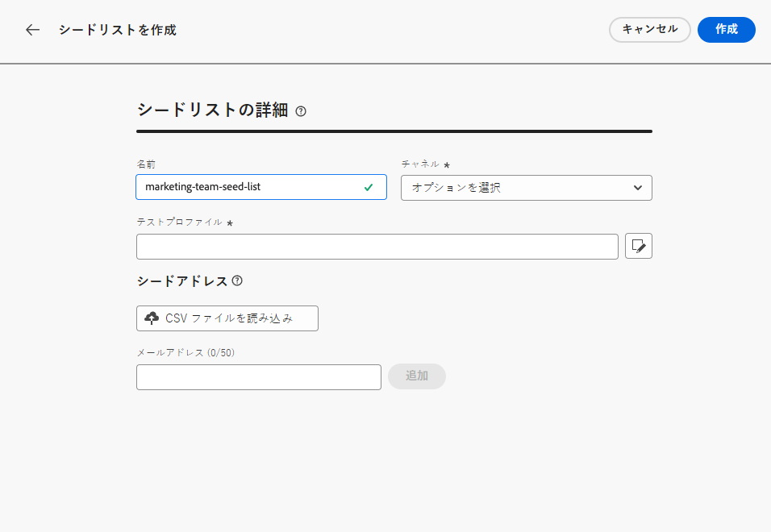Click help icon beside シードアドレス heading
The image size is (771, 532).
coord(237,281)
